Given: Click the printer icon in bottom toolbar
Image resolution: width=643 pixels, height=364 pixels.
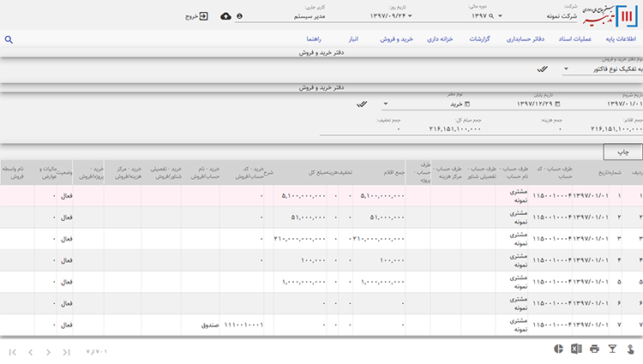Looking at the screenshot, I should click(594, 349).
